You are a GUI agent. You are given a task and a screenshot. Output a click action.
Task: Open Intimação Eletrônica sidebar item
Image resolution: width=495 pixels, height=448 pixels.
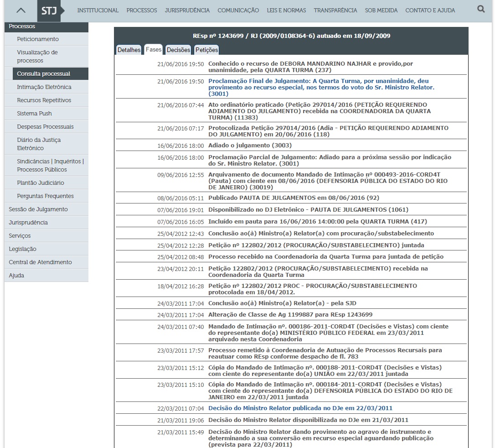(x=44, y=87)
